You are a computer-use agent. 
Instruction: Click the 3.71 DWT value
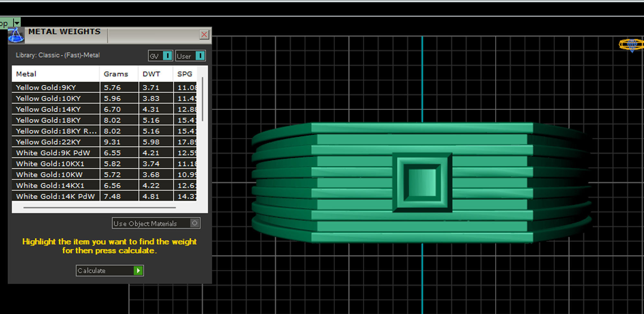click(x=151, y=88)
